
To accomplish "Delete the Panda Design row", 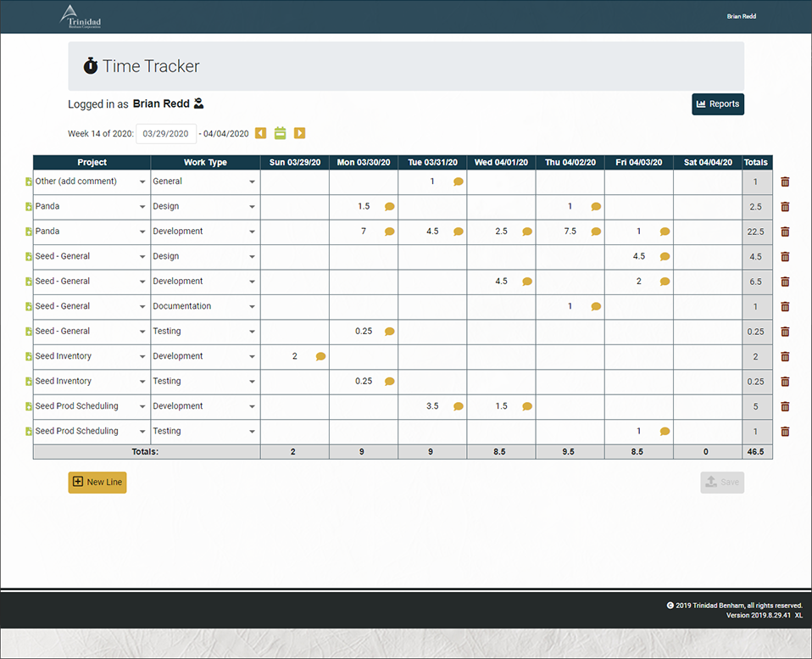I will pos(785,207).
